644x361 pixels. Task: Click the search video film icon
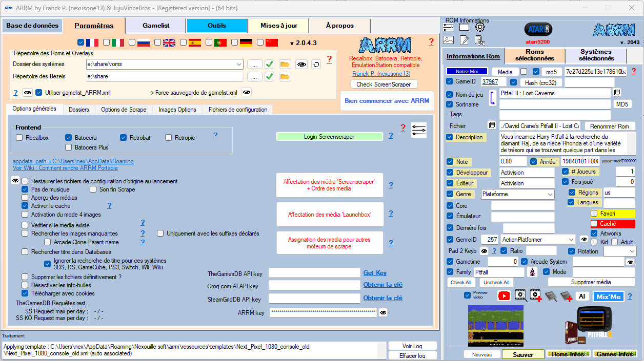520,296
